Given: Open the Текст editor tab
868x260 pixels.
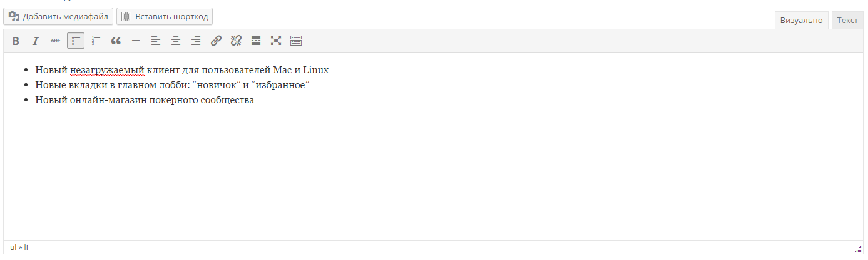Looking at the screenshot, I should pos(847,21).
